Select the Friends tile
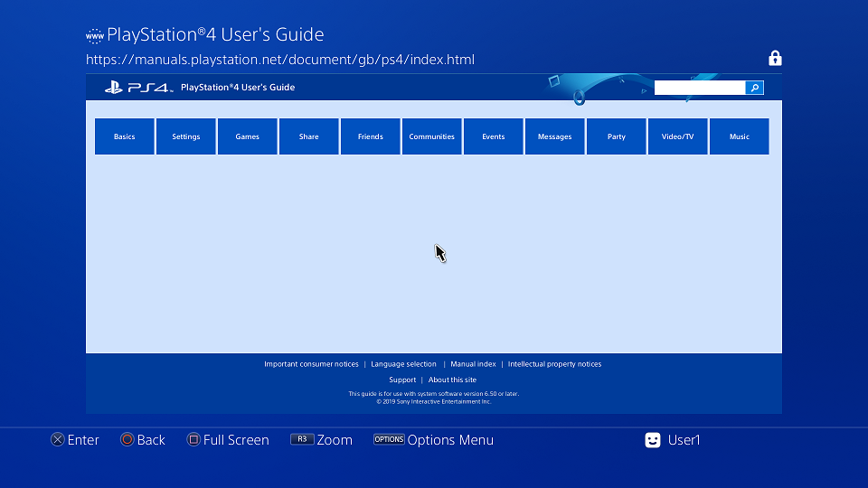 371,136
